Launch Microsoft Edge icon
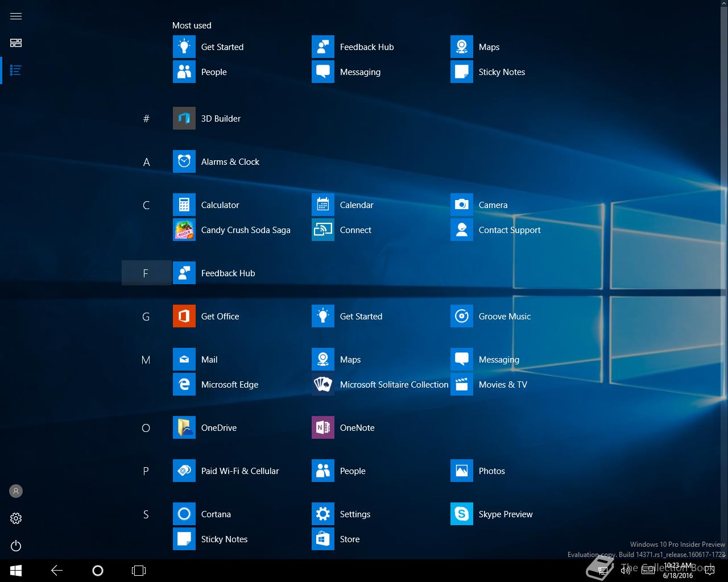Viewport: 728px width, 582px height. (x=184, y=384)
